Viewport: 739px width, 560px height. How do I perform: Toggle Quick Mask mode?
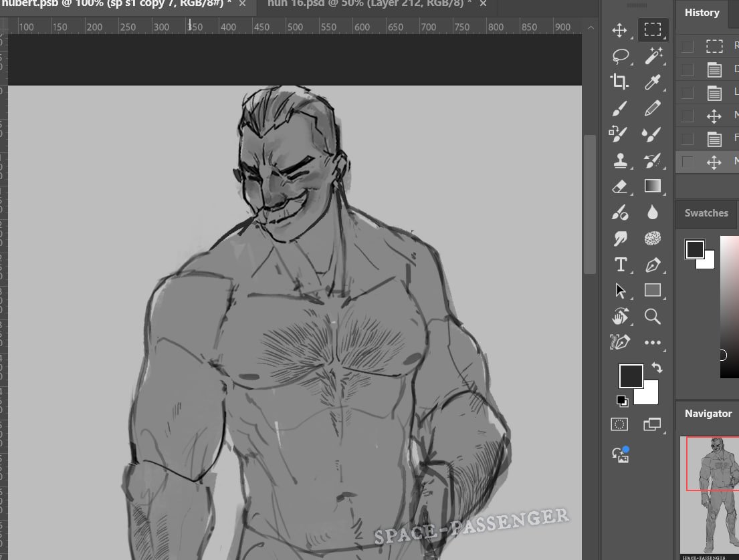[619, 424]
